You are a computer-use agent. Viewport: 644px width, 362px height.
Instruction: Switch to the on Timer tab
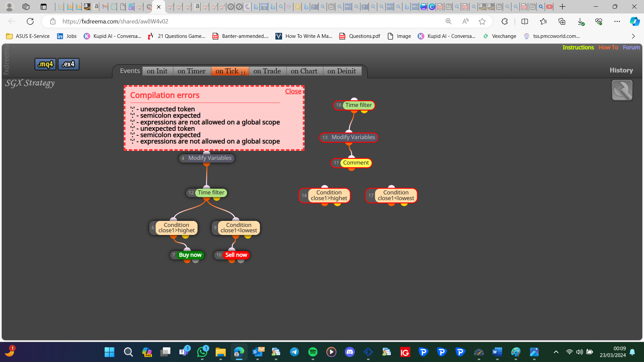(x=192, y=71)
